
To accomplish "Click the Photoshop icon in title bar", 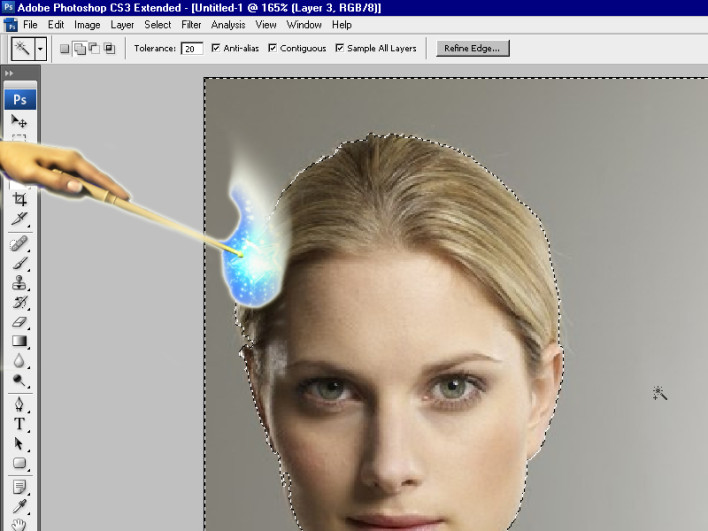I will [8, 7].
